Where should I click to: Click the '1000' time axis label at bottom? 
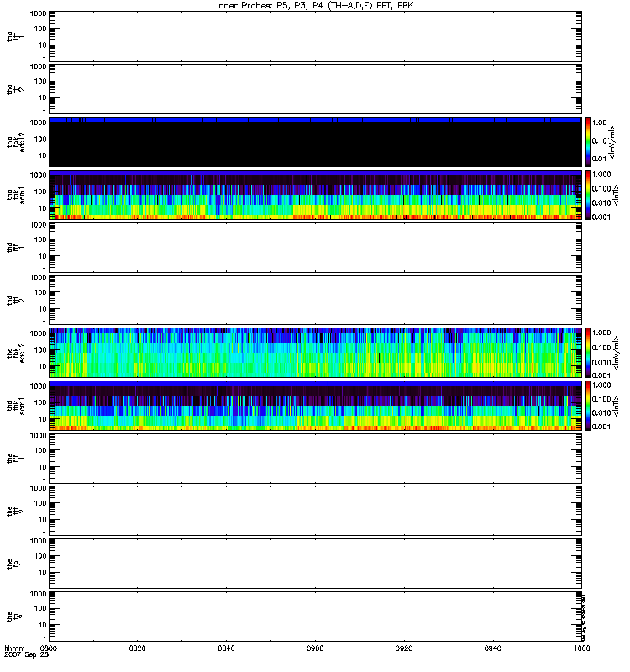tap(581, 648)
